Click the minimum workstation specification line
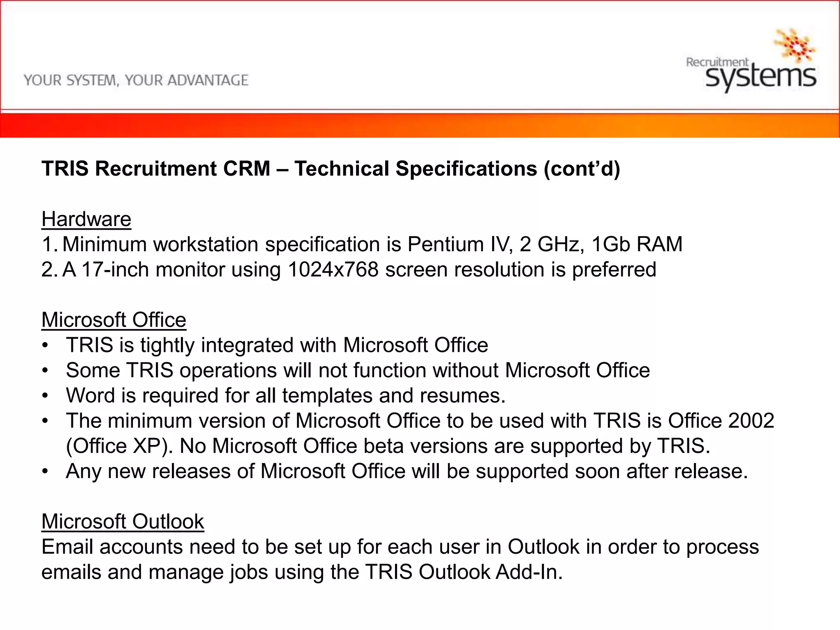Viewport: 840px width, 630px height. [x=372, y=244]
